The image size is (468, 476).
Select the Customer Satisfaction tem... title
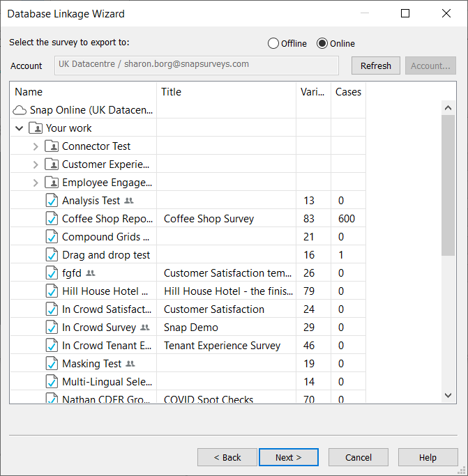point(227,273)
